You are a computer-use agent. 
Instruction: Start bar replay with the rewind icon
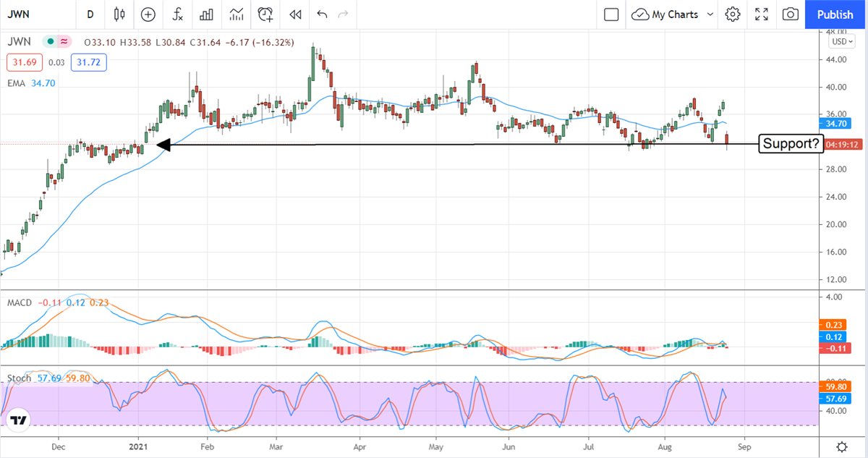[x=294, y=14]
